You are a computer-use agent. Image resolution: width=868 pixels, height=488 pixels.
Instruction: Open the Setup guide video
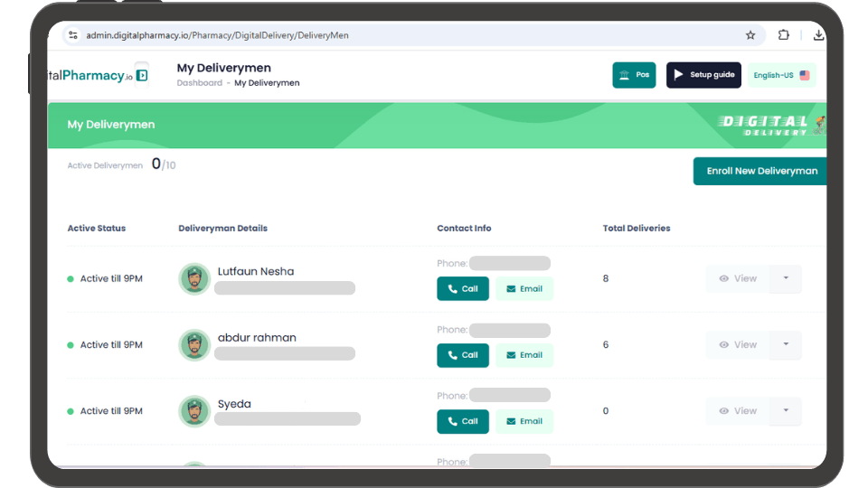pos(703,75)
